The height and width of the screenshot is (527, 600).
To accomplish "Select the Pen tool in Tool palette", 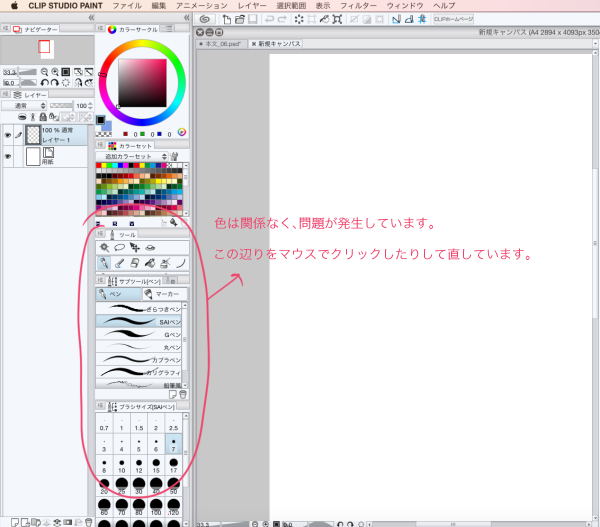I will (x=103, y=263).
